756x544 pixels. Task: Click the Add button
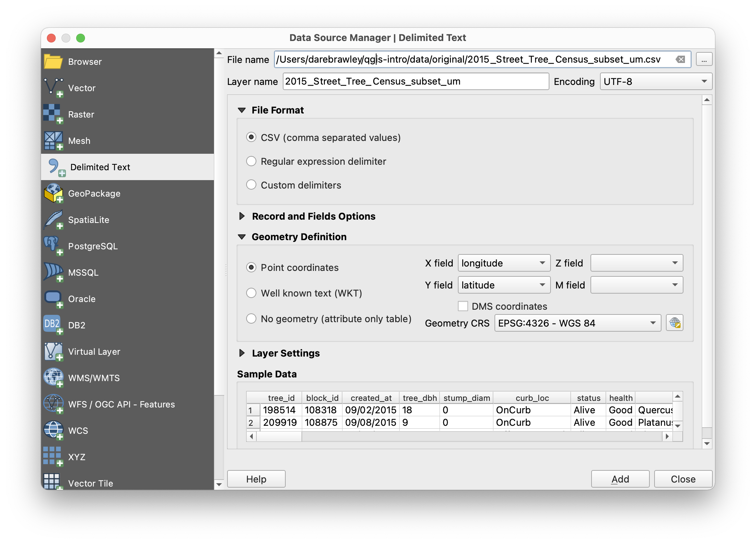pos(620,479)
